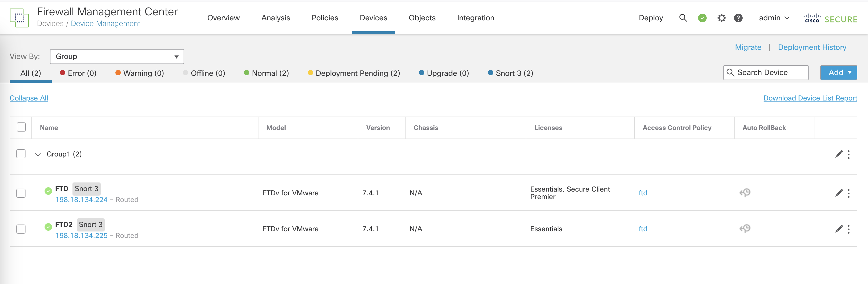This screenshot has height=284, width=868.
Task: Open the settings gear icon
Action: [x=721, y=18]
